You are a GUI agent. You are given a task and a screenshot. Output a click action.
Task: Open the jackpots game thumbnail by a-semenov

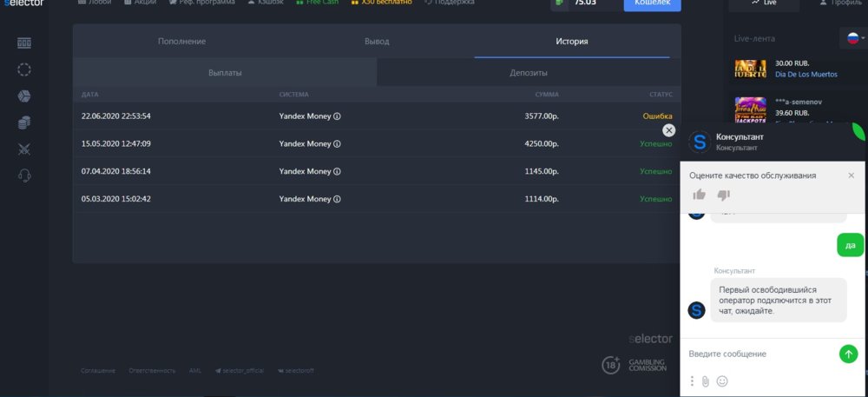751,109
